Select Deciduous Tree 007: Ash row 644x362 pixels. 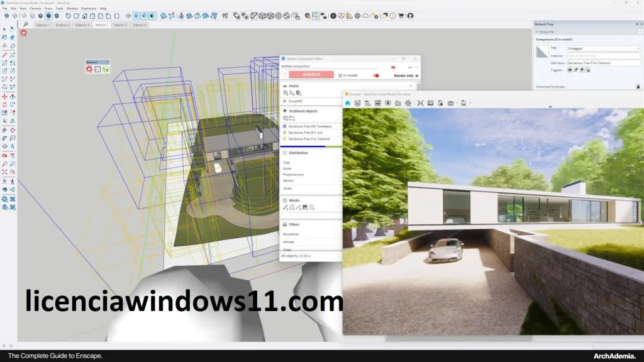(x=311, y=133)
